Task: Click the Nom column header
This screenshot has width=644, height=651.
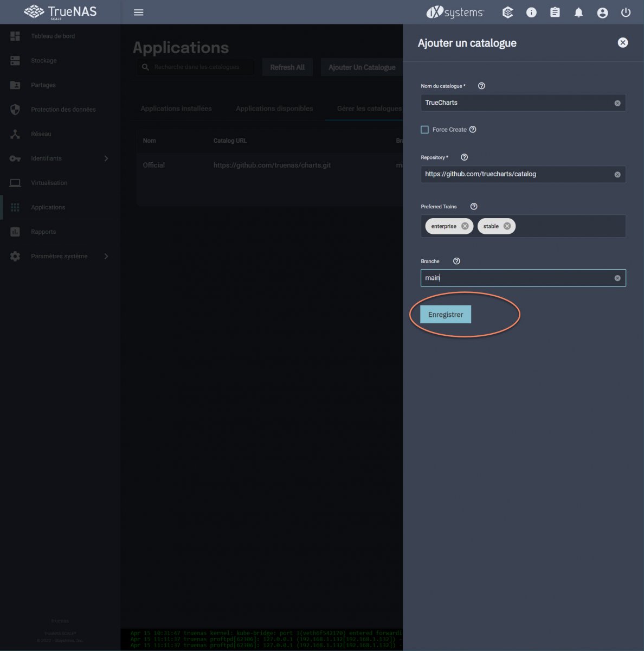Action: (x=150, y=141)
